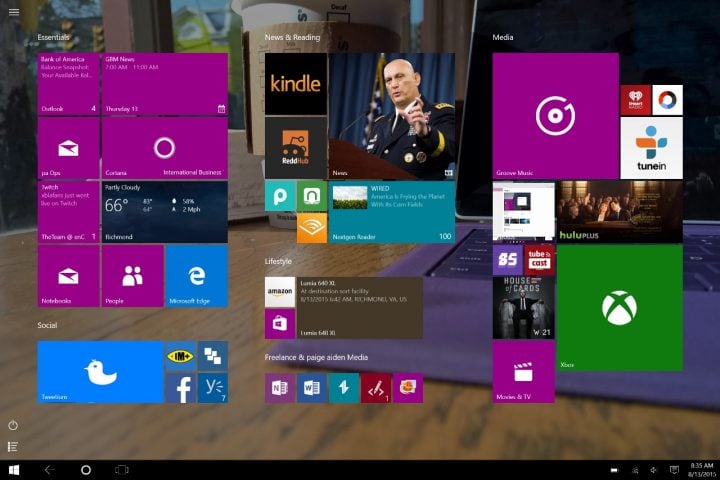Open the purple 8S tile
The image size is (720, 480).
tap(507, 260)
